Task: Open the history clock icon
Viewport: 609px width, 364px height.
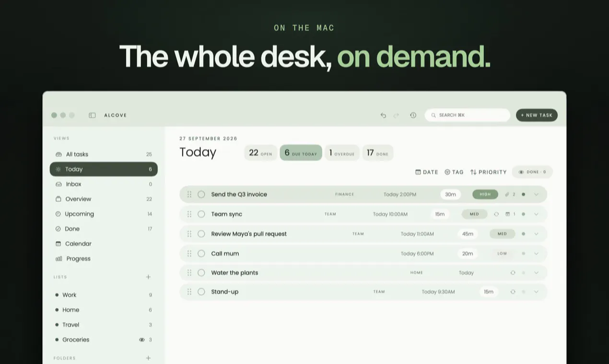Action: (x=413, y=115)
